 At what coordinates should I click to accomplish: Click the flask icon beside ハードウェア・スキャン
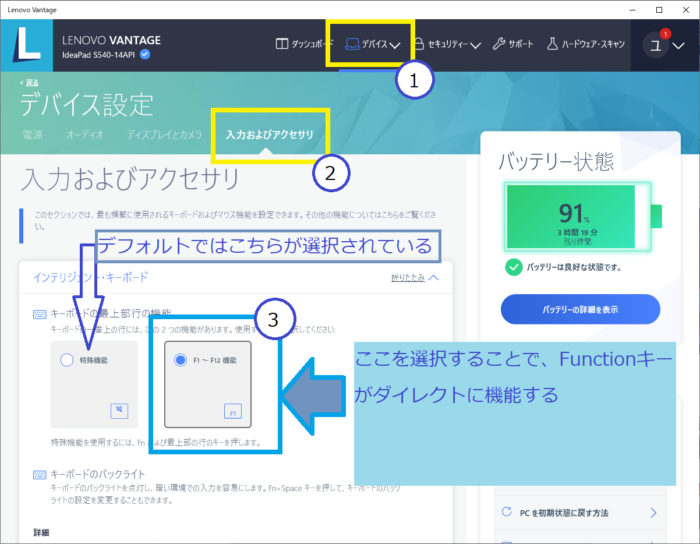(552, 44)
